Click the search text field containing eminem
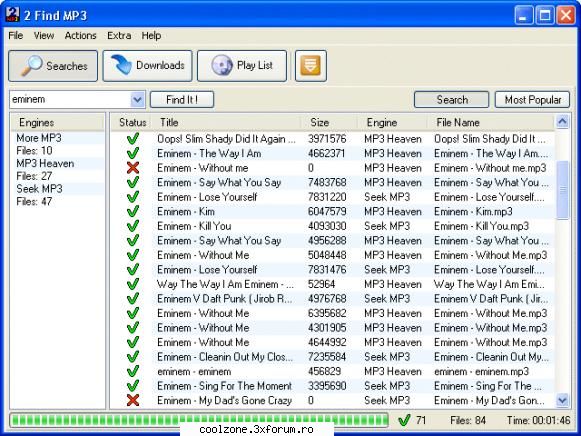Screen dimensions: 581x436 click(70, 100)
